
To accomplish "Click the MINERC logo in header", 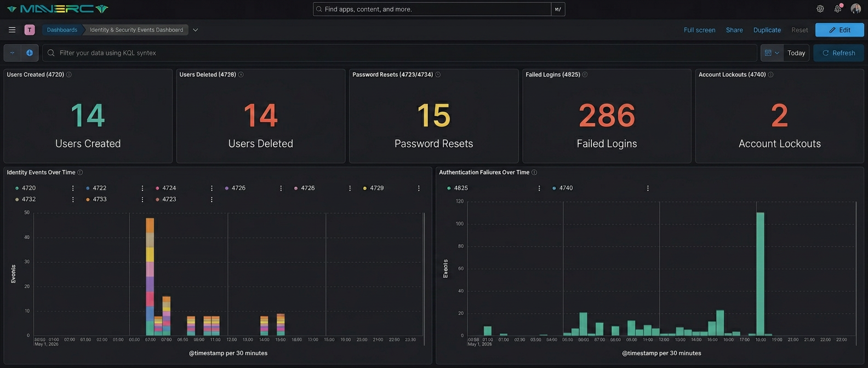I will click(58, 9).
